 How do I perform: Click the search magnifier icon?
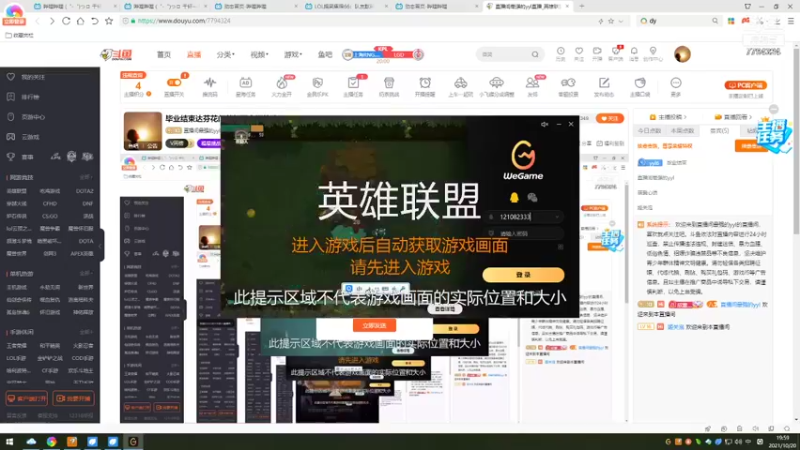point(535,55)
